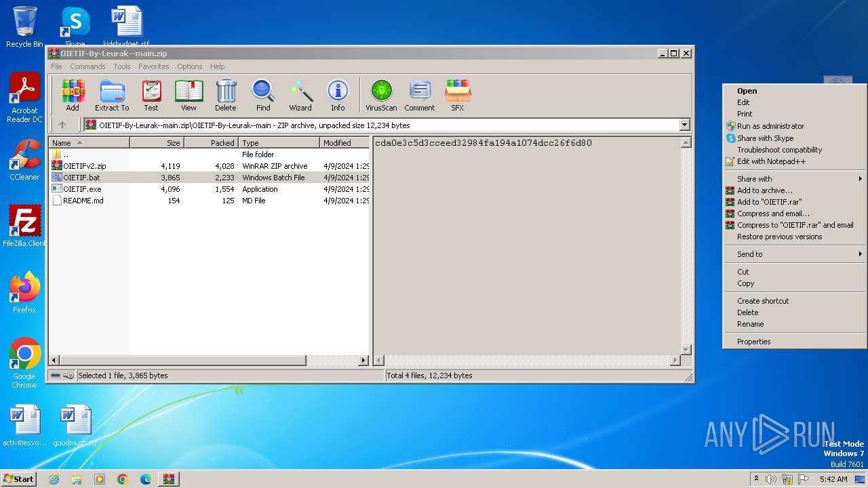Image resolution: width=868 pixels, height=488 pixels.
Task: Open the Wizard wand icon
Action: point(300,95)
